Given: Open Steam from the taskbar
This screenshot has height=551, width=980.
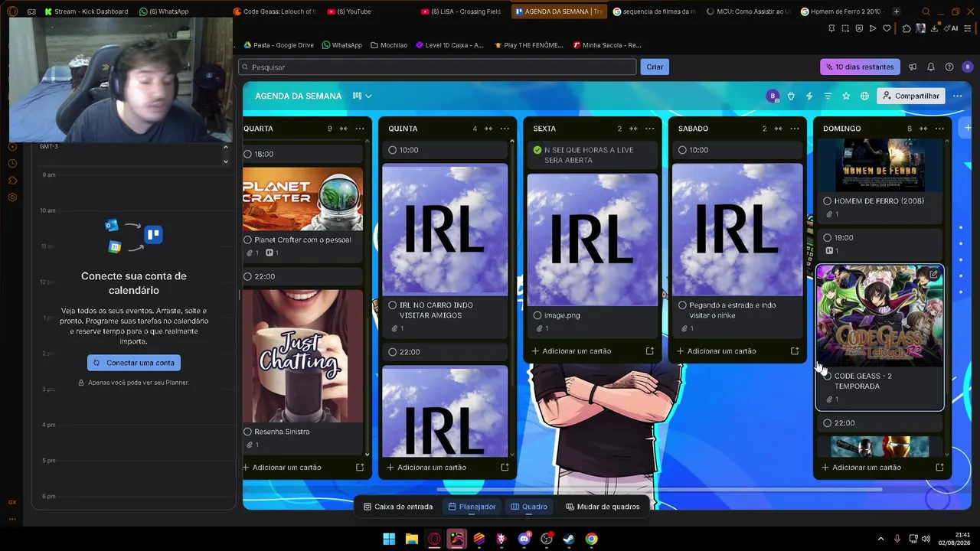Looking at the screenshot, I should pyautogui.click(x=569, y=539).
